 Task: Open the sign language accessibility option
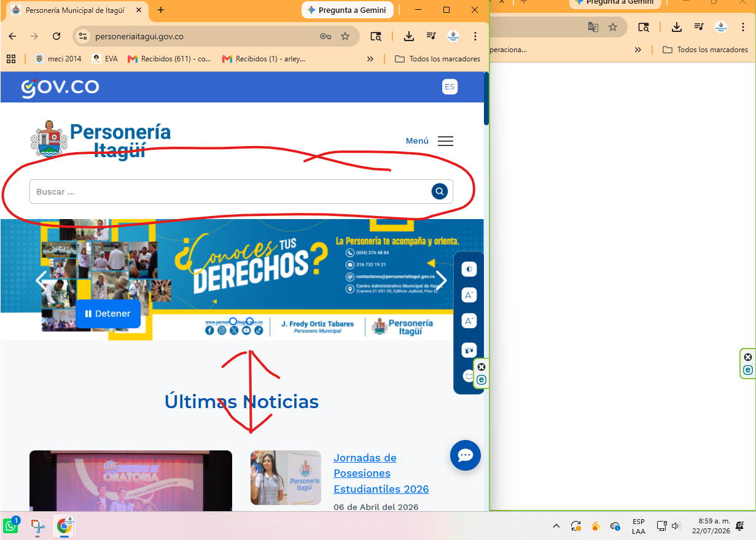pyautogui.click(x=469, y=350)
